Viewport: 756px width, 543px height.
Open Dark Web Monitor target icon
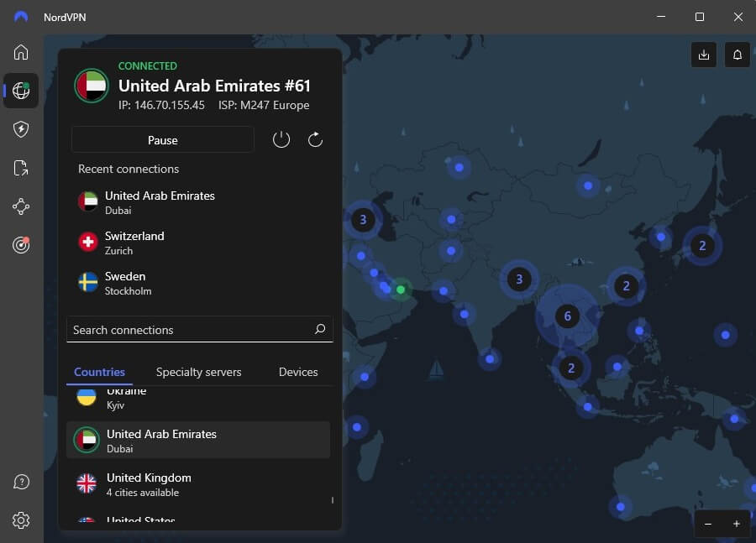(x=21, y=245)
